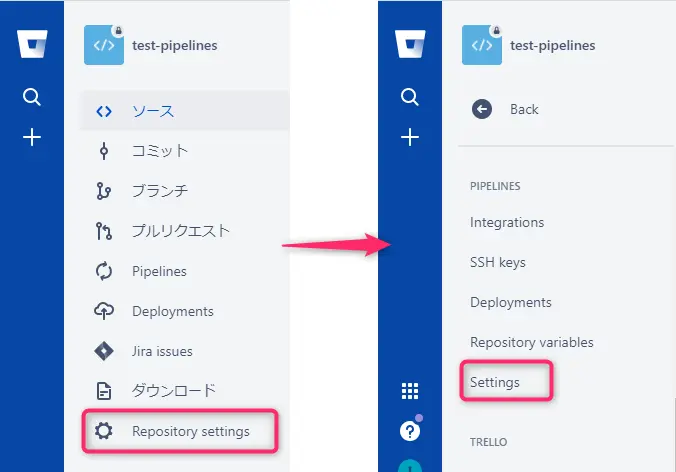The image size is (676, 472).
Task: Open the app switcher grid icon
Action: pyautogui.click(x=409, y=391)
